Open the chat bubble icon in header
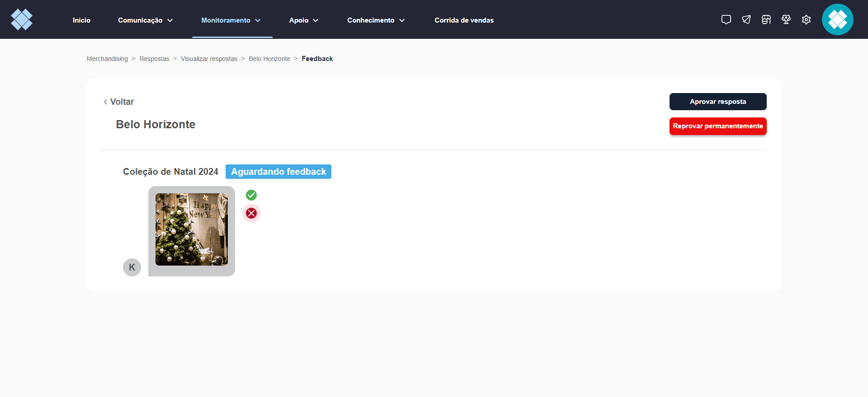Screen dimensions: 868x397 726,19
